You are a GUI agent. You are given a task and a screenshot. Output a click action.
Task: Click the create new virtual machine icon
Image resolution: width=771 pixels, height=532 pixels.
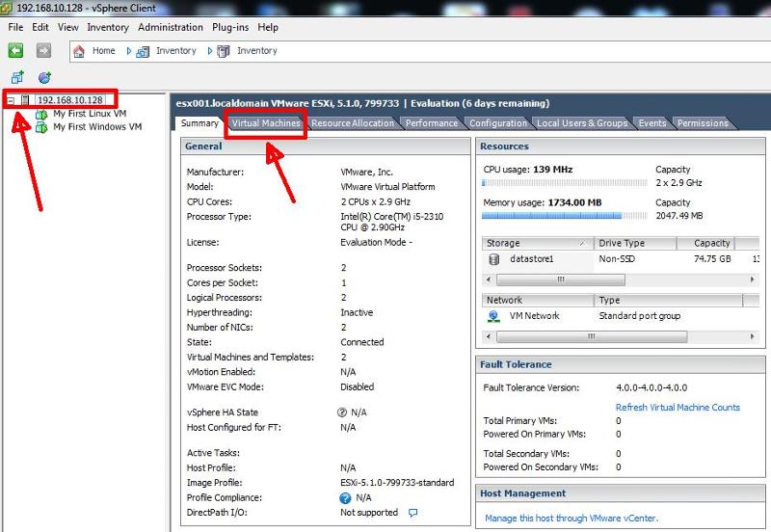coord(17,77)
